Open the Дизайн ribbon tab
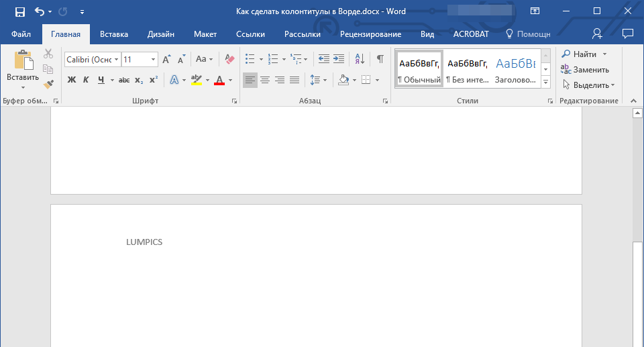Image resolution: width=644 pixels, height=347 pixels. click(x=161, y=34)
